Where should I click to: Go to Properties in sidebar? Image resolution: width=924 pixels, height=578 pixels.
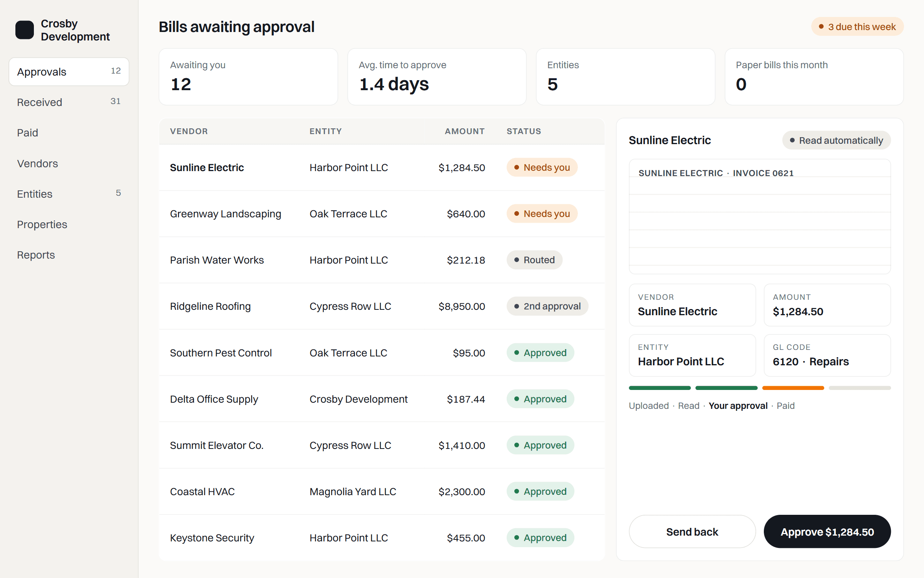click(x=69, y=224)
